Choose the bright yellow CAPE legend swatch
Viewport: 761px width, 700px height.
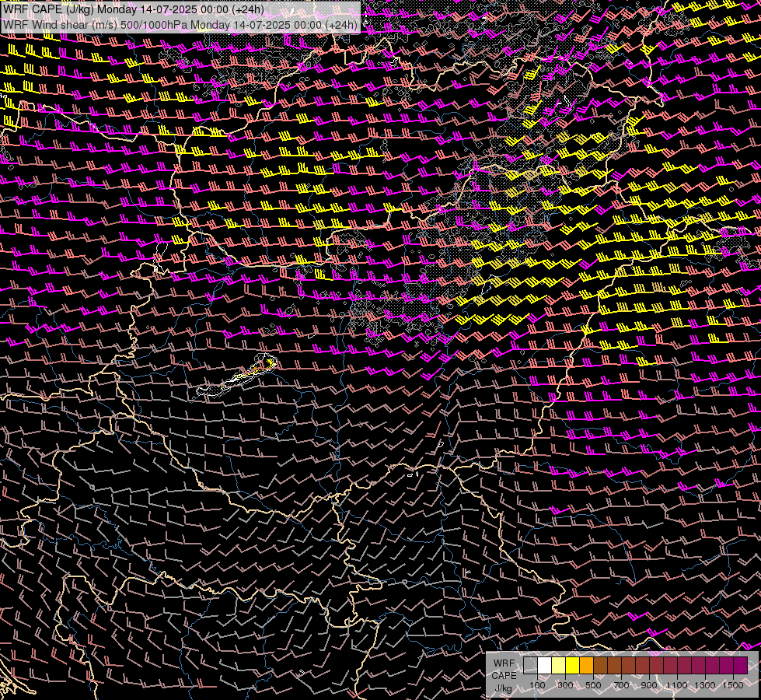[573, 666]
